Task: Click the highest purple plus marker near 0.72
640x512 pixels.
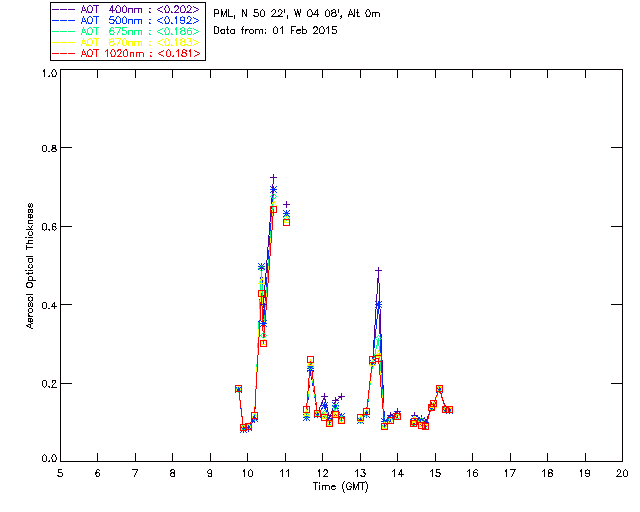Action: point(273,178)
